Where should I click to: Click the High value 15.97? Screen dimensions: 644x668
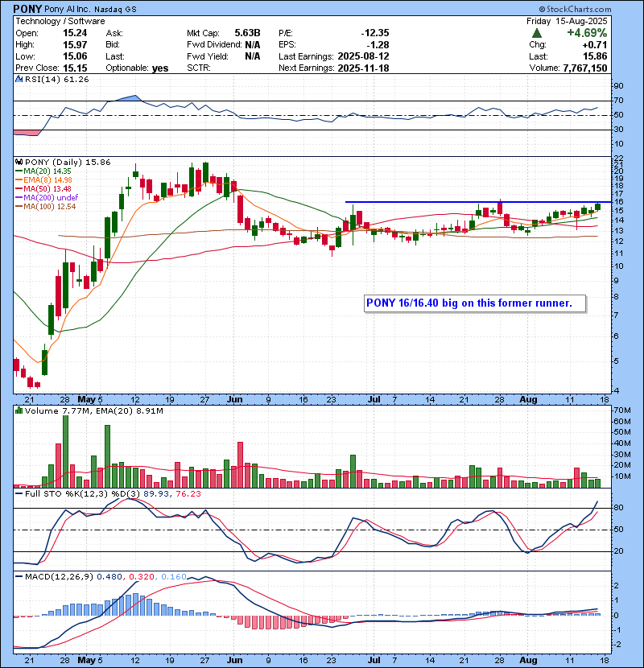pos(75,45)
